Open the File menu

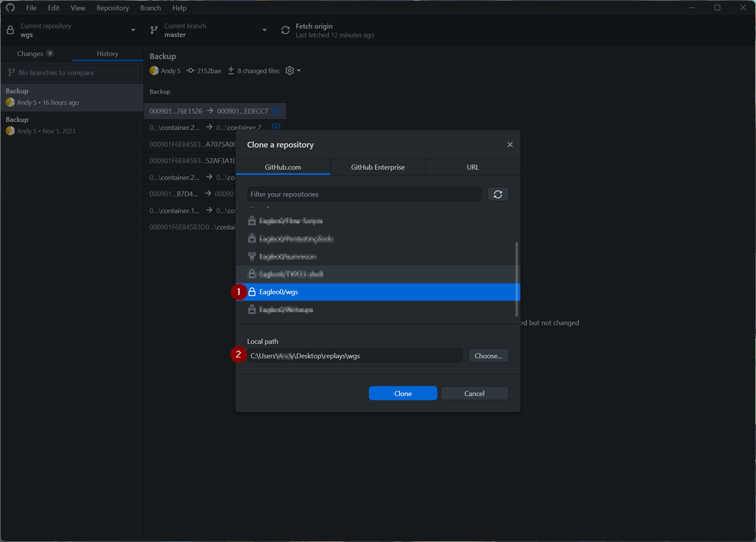click(31, 8)
